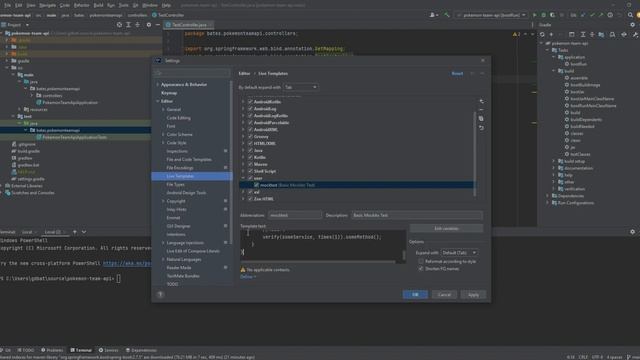640x360 pixels.
Task: Hide the Project tool window
Action: tap(158, 25)
